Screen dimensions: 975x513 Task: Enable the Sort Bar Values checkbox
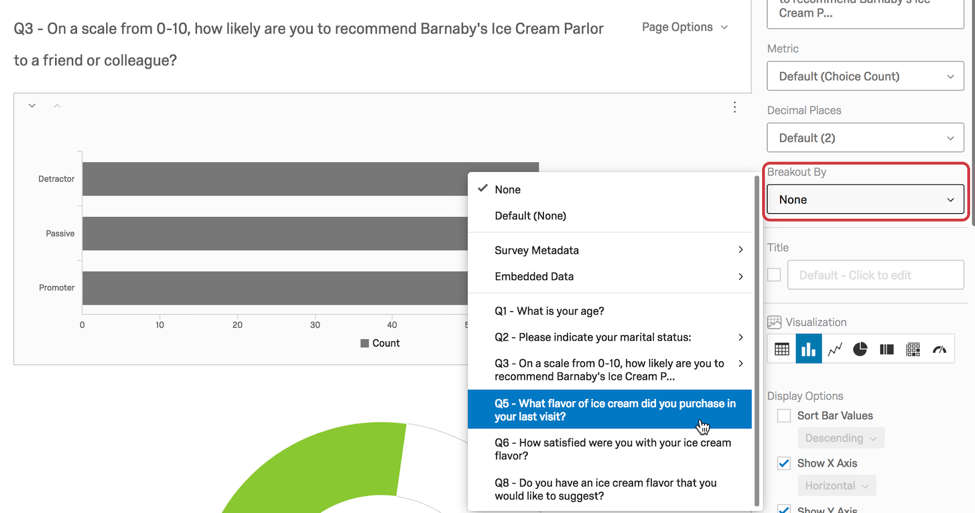click(784, 415)
